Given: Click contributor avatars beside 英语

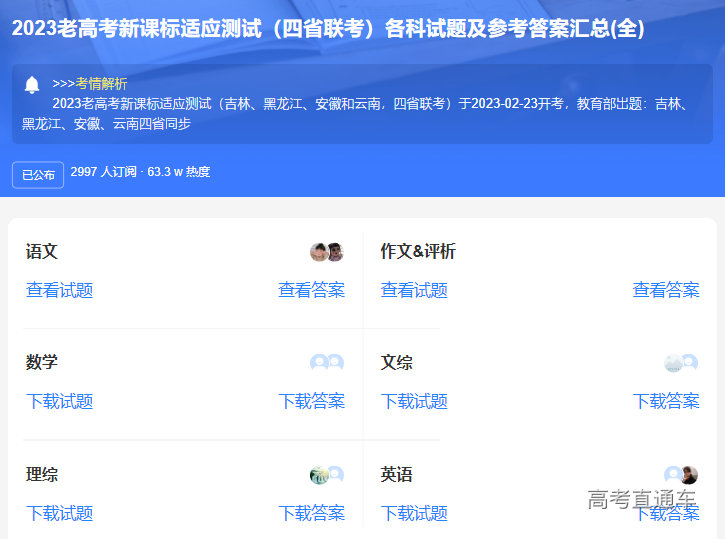Looking at the screenshot, I should click(681, 475).
